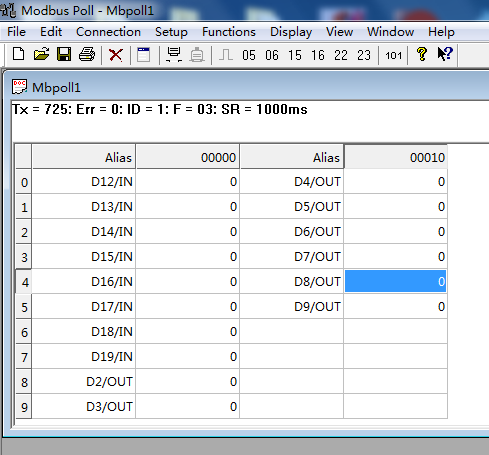The width and height of the screenshot is (489, 455).
Task: Open the View menu
Action: click(339, 32)
